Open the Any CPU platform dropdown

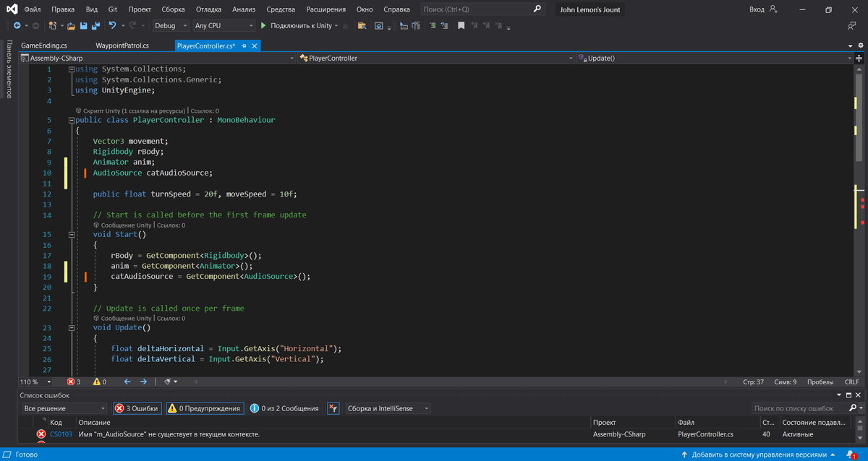click(x=224, y=25)
